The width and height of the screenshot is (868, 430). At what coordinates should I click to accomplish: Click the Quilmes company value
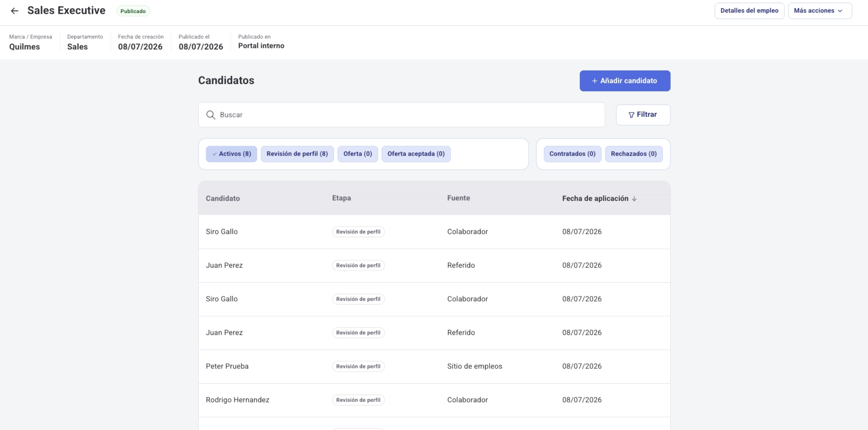click(x=24, y=47)
